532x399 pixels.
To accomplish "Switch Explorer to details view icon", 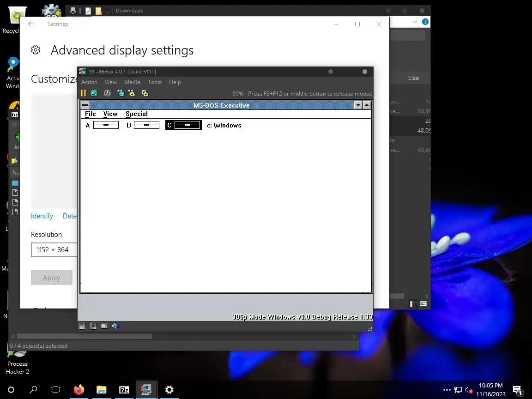I will coord(414,304).
